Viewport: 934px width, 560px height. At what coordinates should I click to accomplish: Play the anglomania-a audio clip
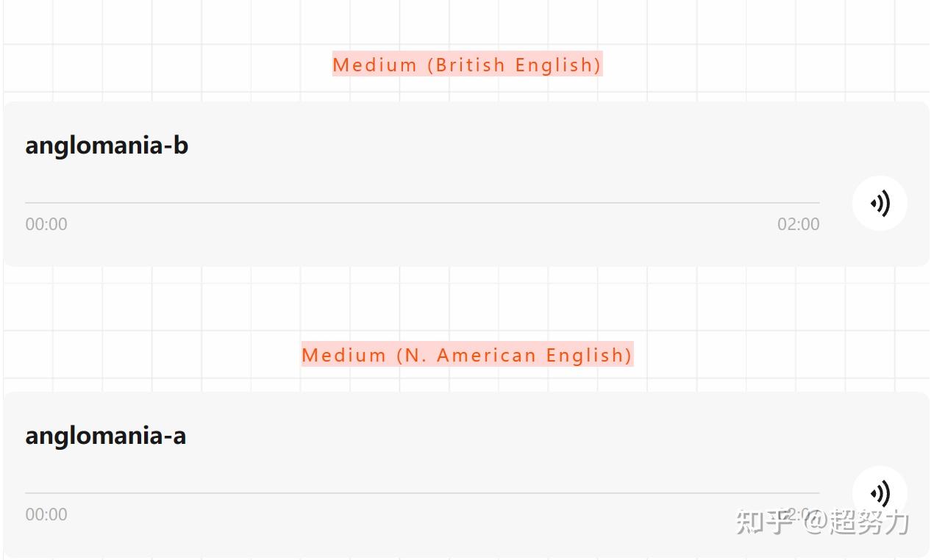coord(880,493)
